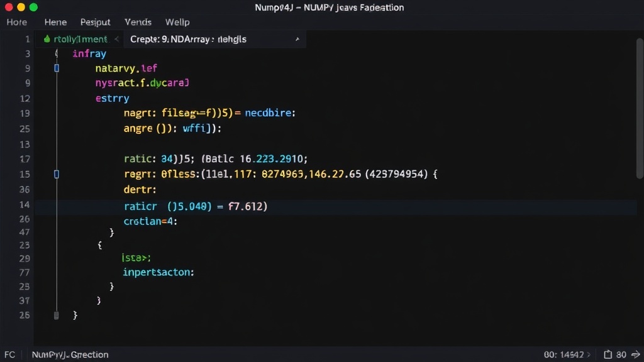Toggle fold marker on the natarvy.lef line
The width and height of the screenshot is (644, 362).
click(x=57, y=68)
